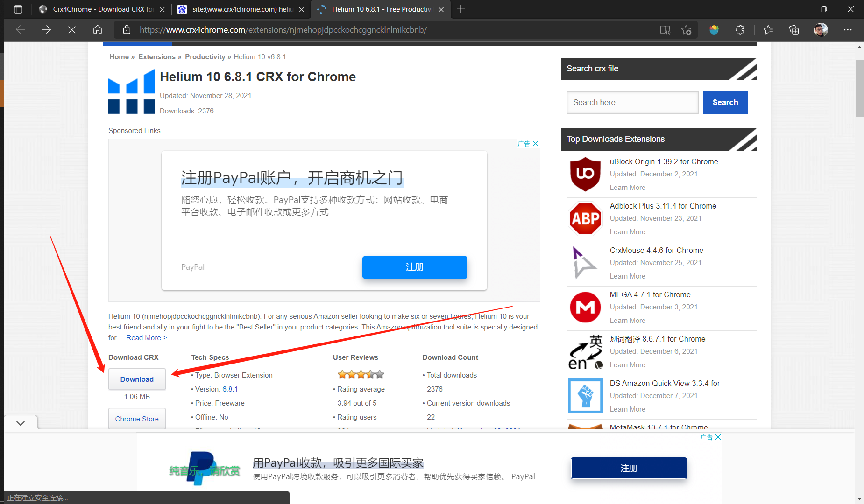Open the Productivity breadcrumb link

coord(205,57)
